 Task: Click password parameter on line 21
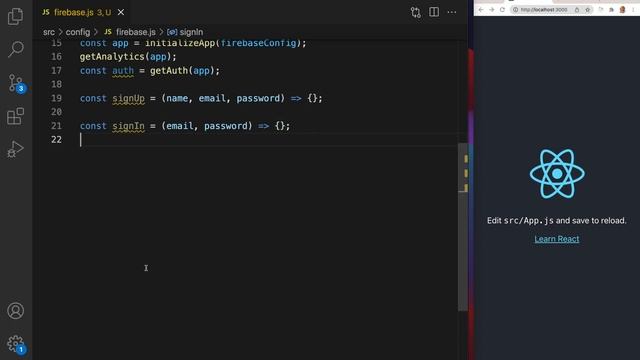click(226, 126)
